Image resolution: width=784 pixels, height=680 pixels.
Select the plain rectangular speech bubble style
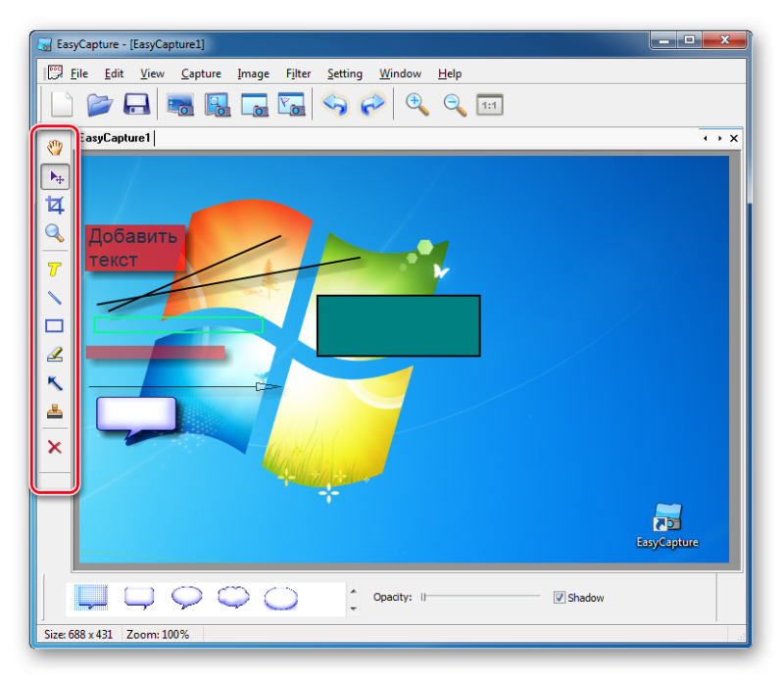139,597
